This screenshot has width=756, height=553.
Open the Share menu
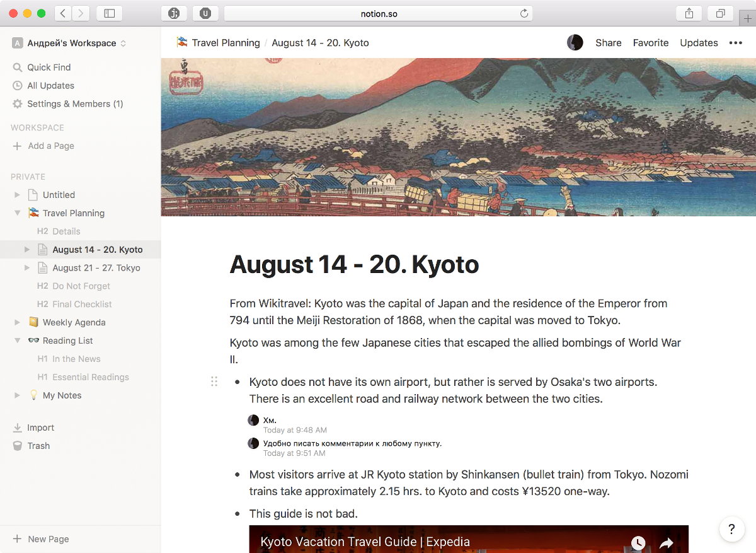tap(609, 43)
